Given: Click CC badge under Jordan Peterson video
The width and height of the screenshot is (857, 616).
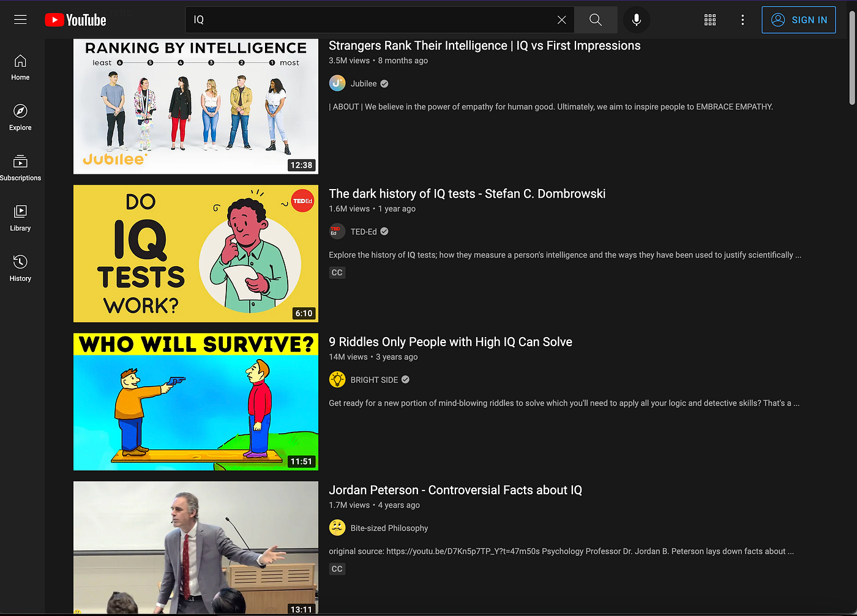Looking at the screenshot, I should coord(337,569).
